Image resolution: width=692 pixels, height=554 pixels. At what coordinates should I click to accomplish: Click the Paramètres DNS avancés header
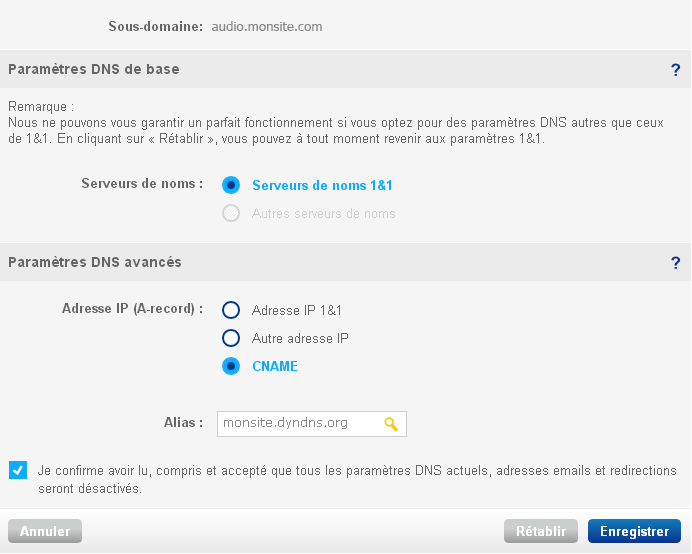coord(95,262)
